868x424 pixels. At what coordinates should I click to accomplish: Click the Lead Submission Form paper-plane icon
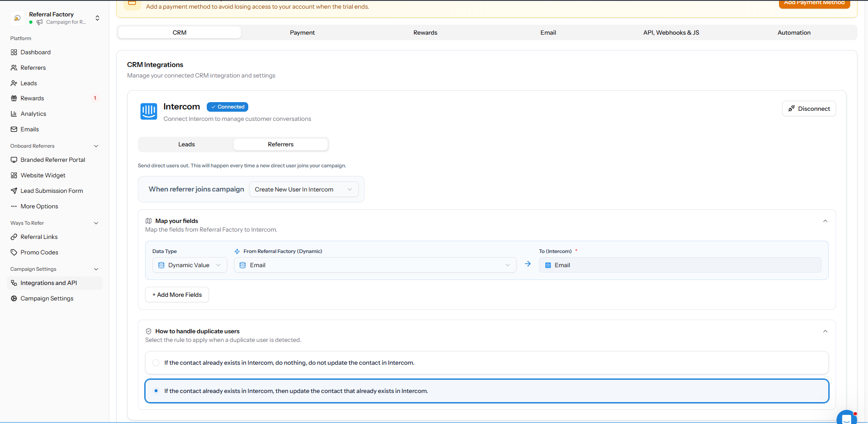pyautogui.click(x=14, y=191)
